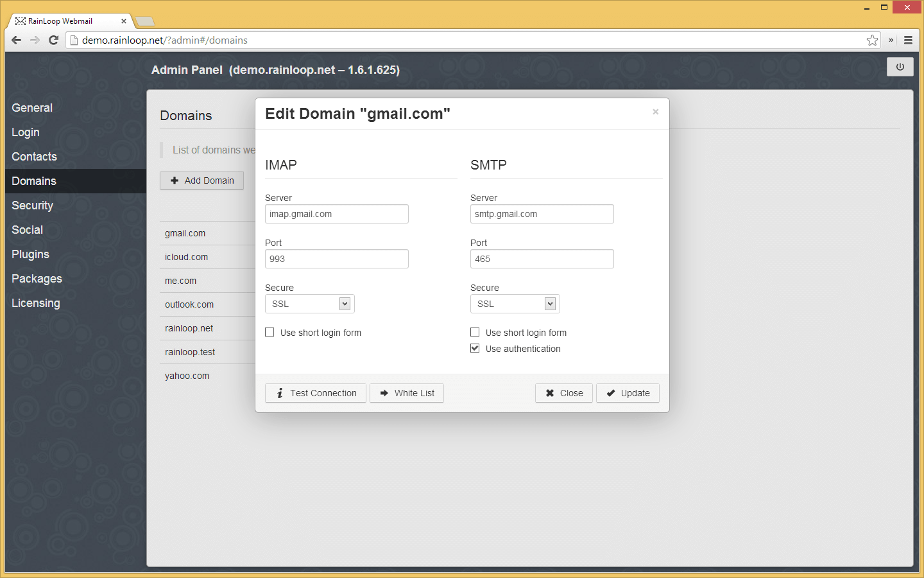The height and width of the screenshot is (578, 924).
Task: Edit the SMTP Port field
Action: [x=542, y=259]
